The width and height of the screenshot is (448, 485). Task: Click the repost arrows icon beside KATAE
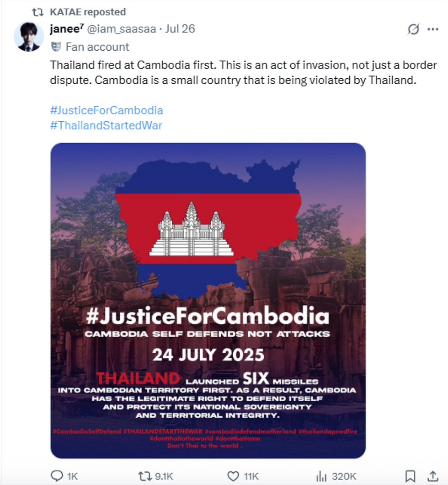pos(38,12)
